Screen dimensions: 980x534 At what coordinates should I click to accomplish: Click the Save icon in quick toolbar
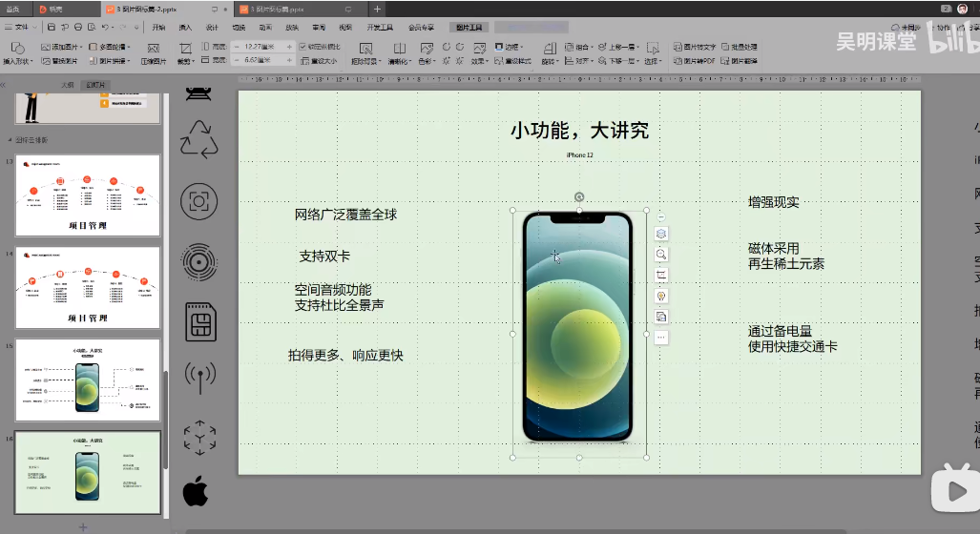pyautogui.click(x=52, y=27)
